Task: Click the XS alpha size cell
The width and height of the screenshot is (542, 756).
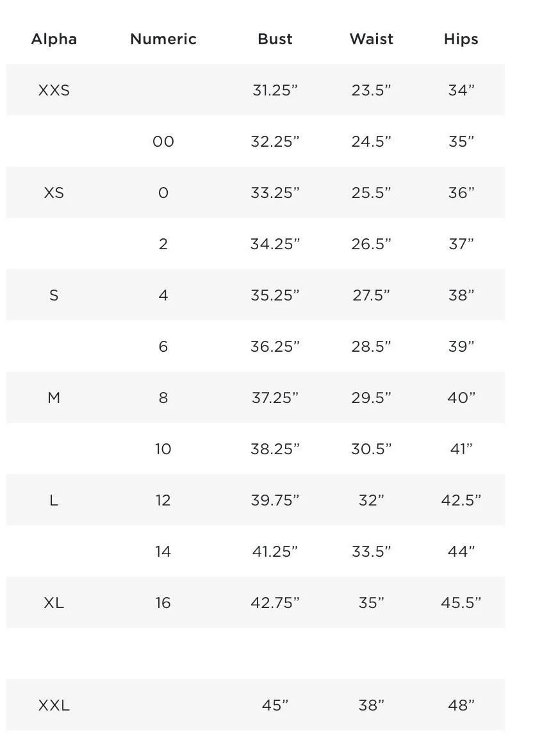Action: click(54, 193)
